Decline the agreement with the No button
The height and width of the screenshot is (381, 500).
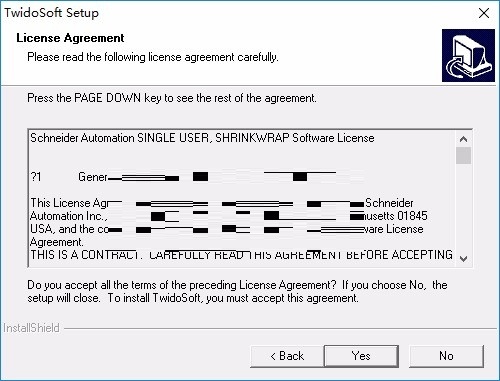[x=446, y=356]
